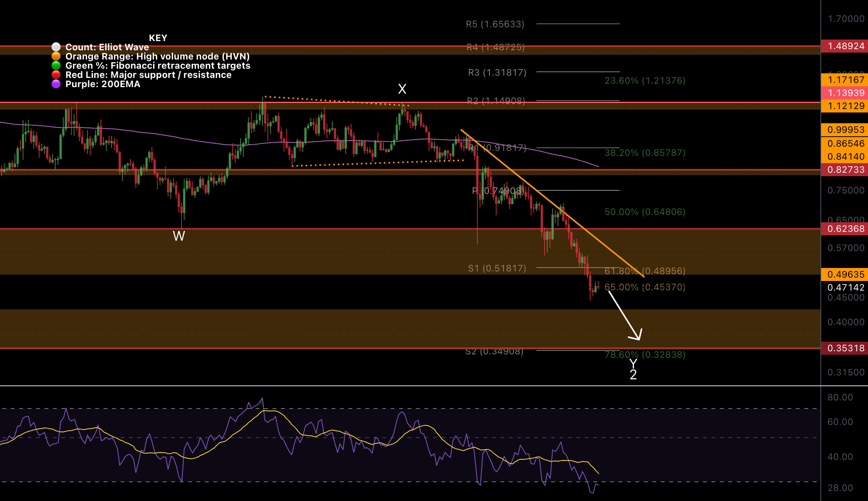The height and width of the screenshot is (501, 868).
Task: Click the white Elliot Wave legend dot
Action: [56, 47]
